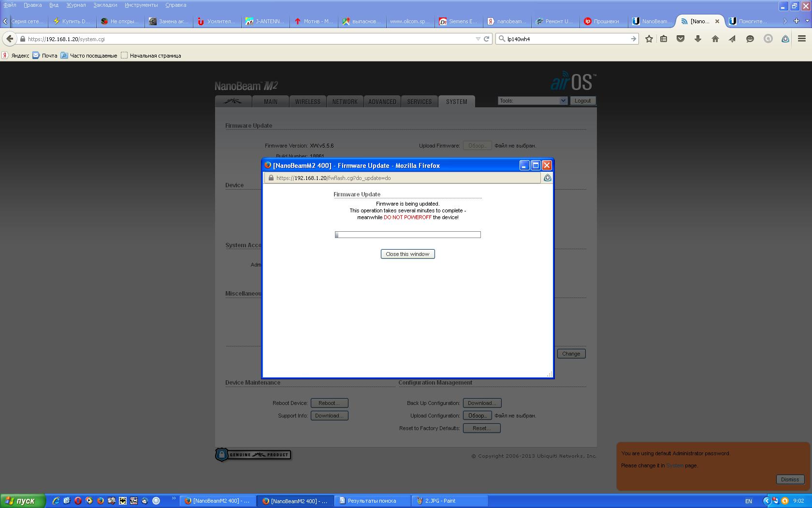
Task: Open the VNC quick launch icon
Action: tap(134, 501)
